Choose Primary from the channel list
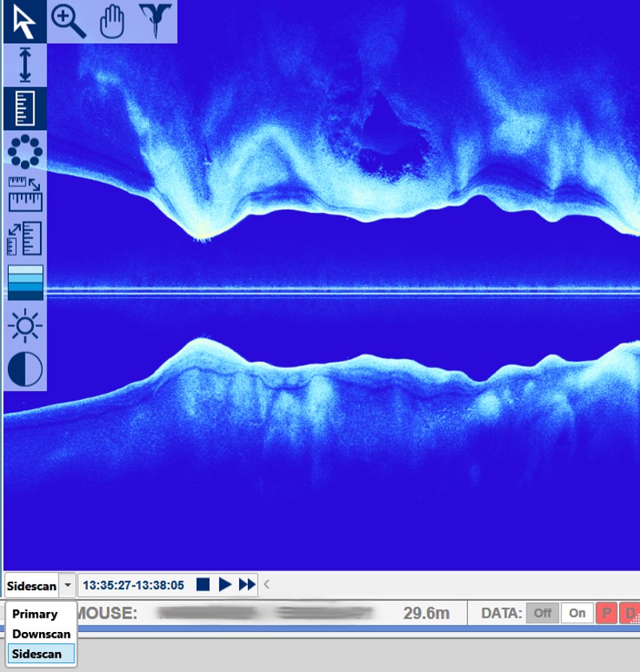This screenshot has height=672, width=640. [x=34, y=614]
